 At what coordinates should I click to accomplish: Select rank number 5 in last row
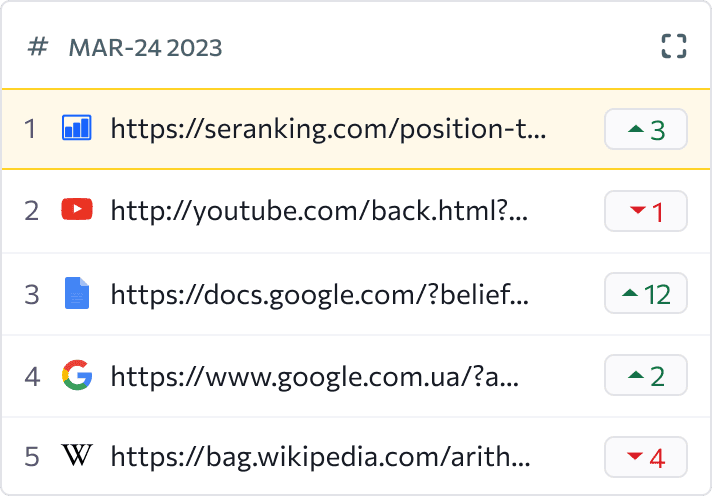32,456
